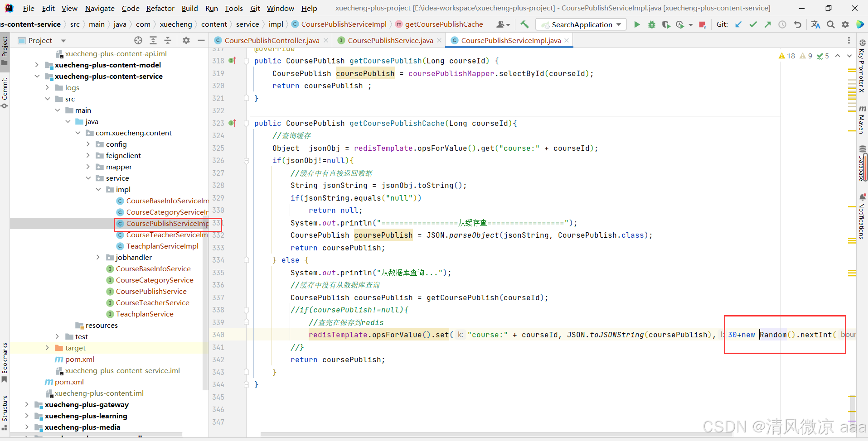Expand the config package
The width and height of the screenshot is (868, 441).
88,144
